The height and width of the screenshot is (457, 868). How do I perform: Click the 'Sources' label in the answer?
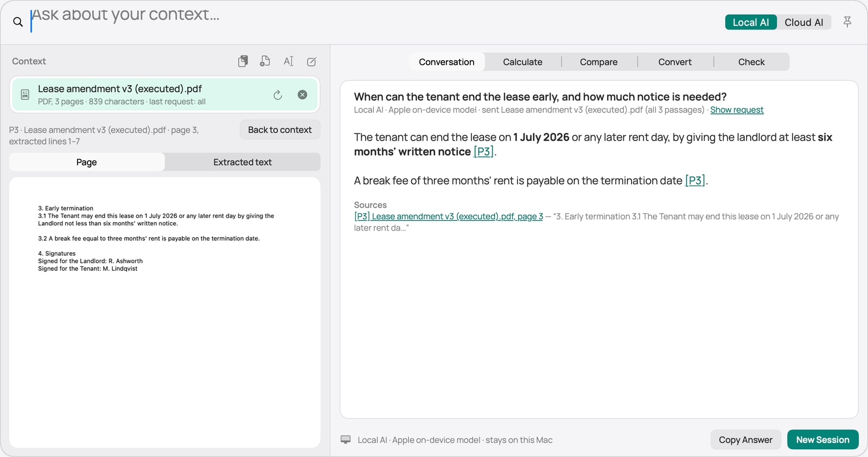pyautogui.click(x=371, y=205)
